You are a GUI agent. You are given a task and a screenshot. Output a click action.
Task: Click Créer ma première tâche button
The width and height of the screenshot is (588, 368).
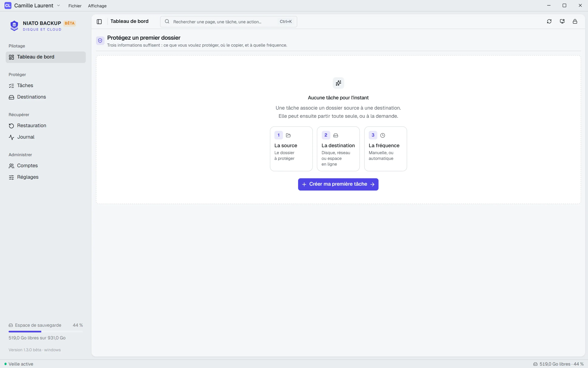click(x=338, y=184)
